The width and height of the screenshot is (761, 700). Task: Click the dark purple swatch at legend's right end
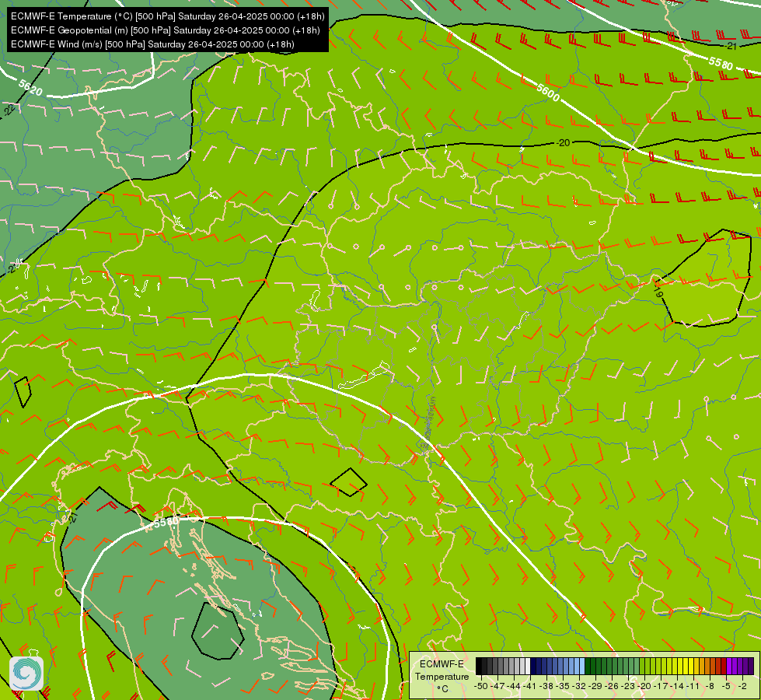click(751, 666)
